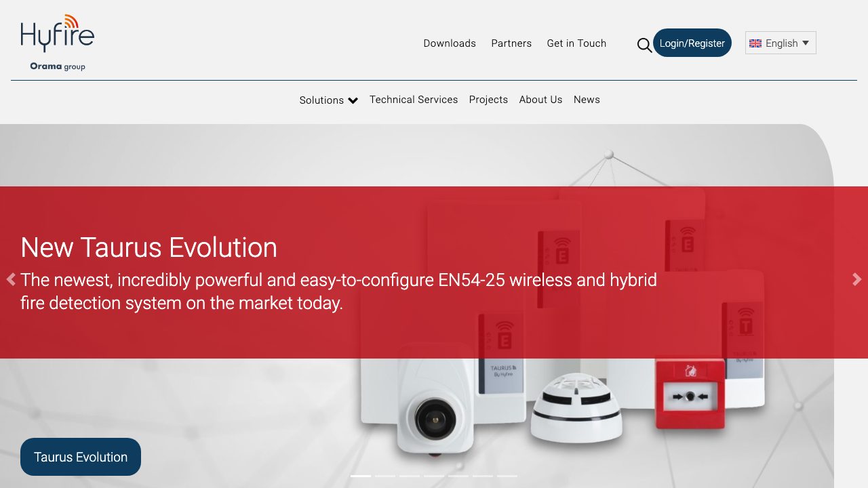The height and width of the screenshot is (488, 868).
Task: Select Technical Services in the navigation
Action: 414,100
